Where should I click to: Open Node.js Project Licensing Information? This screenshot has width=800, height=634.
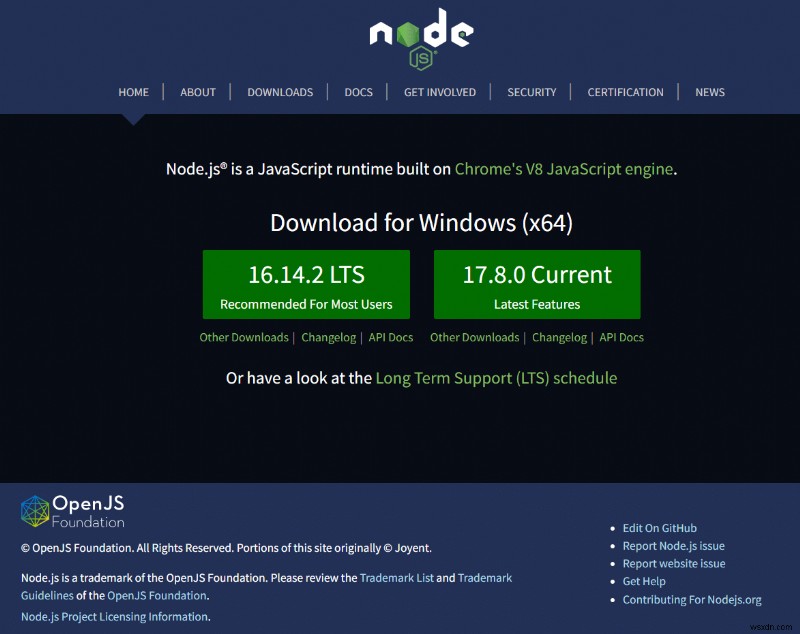pyautogui.click(x=115, y=617)
